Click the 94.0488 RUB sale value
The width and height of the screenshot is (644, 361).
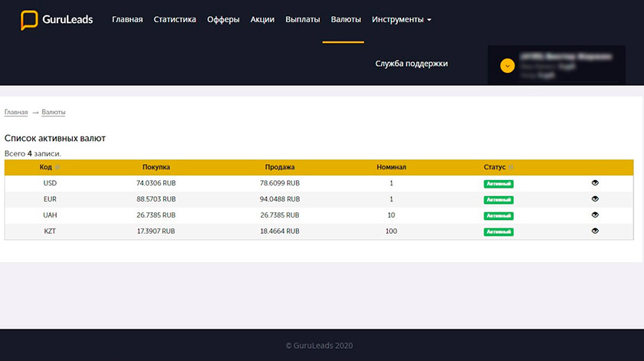280,199
